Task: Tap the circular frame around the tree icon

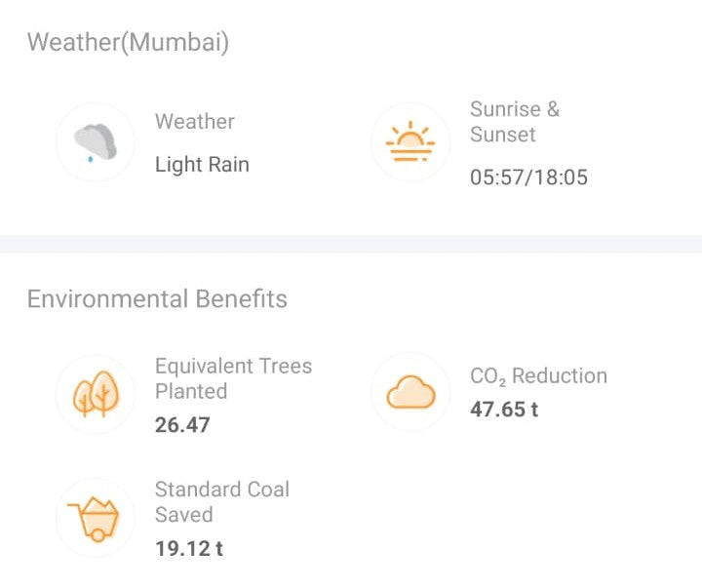Action: (96, 394)
